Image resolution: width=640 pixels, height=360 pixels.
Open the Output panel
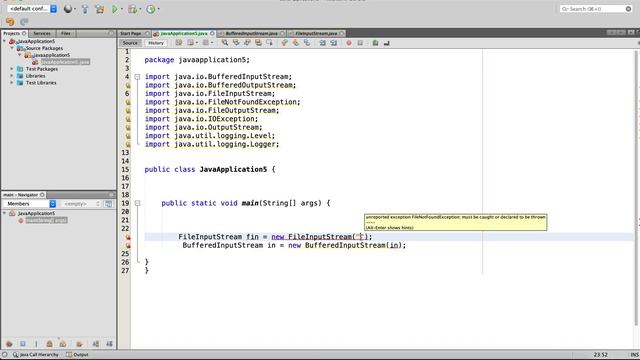pos(78,355)
